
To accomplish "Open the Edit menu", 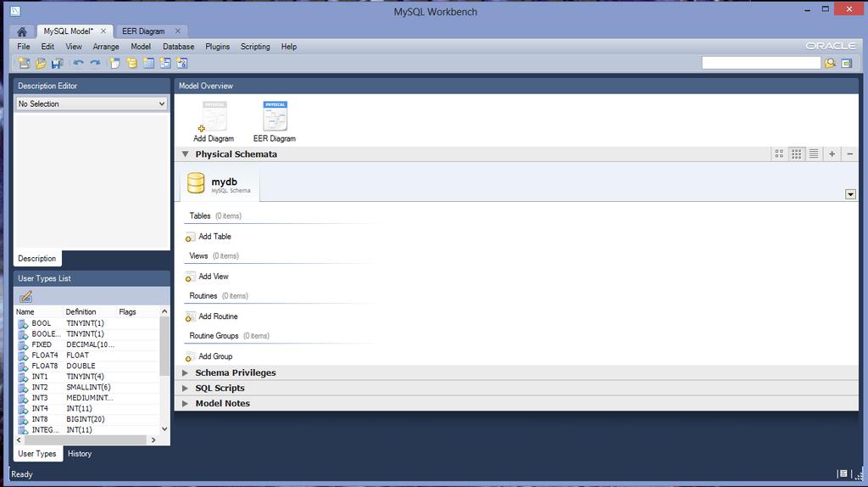I will point(47,47).
